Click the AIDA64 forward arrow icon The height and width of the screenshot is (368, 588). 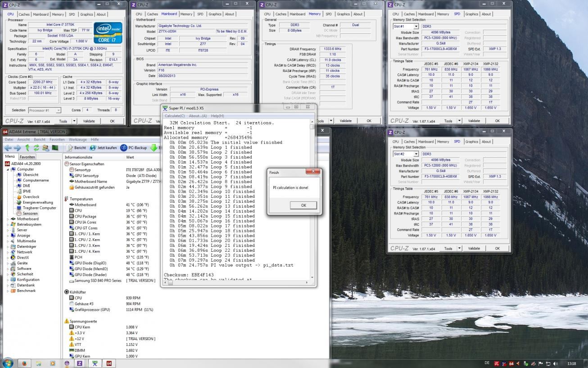[17, 148]
